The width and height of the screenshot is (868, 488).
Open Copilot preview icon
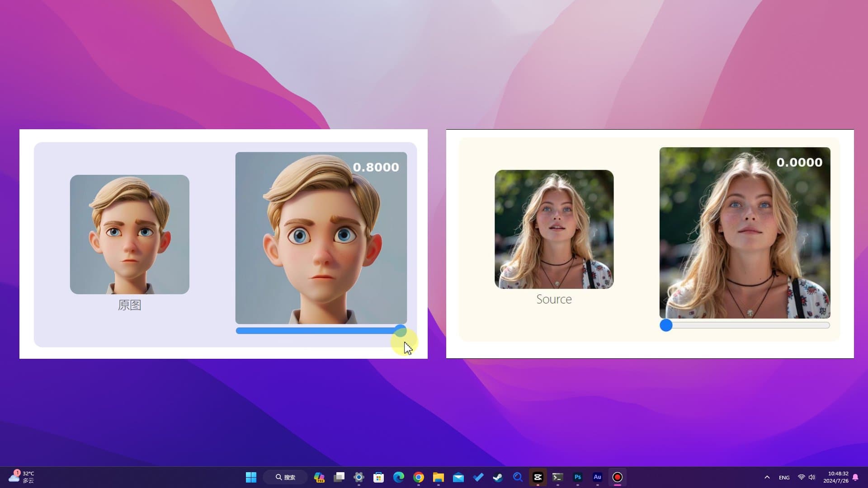coord(319,477)
